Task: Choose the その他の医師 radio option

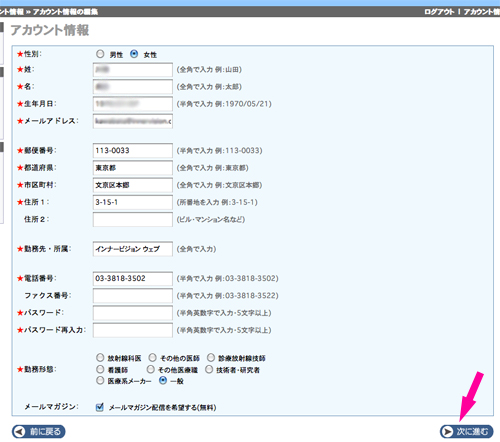Action: click(152, 358)
